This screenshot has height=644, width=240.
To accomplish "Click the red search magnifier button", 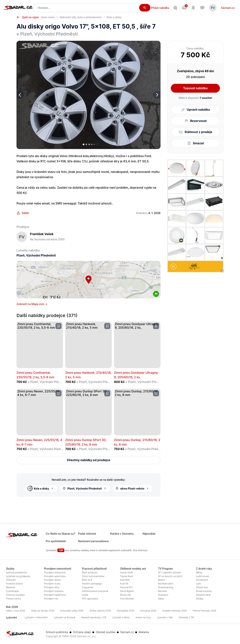I will click(144, 8).
